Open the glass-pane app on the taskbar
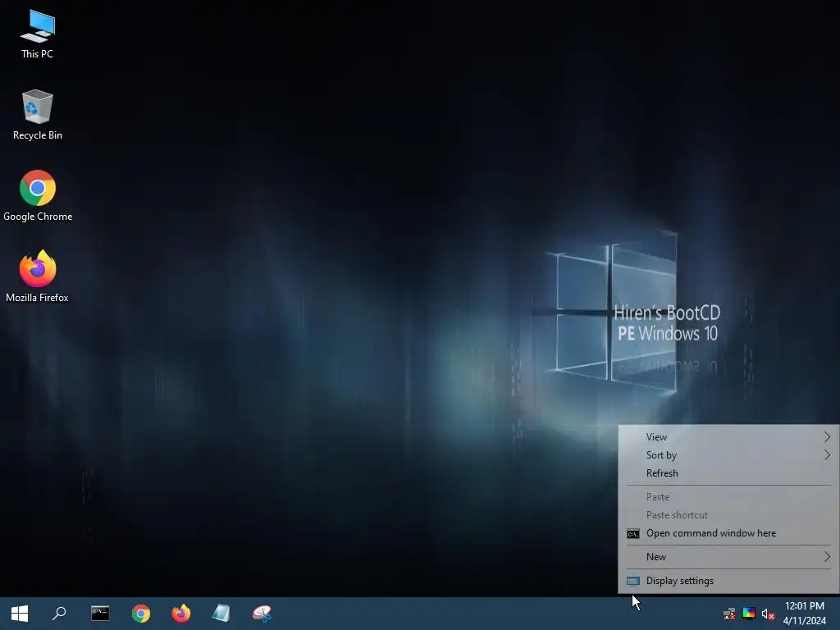Screen dimensions: 840x630 [x=221, y=614]
